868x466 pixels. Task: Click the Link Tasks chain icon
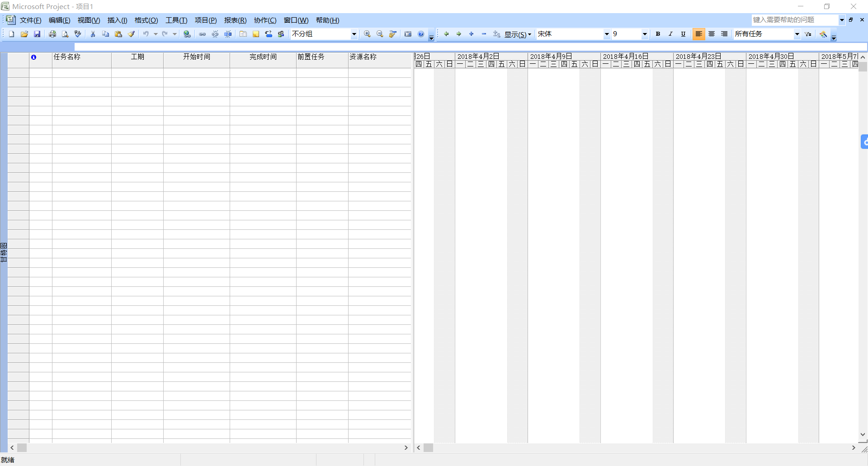click(203, 34)
